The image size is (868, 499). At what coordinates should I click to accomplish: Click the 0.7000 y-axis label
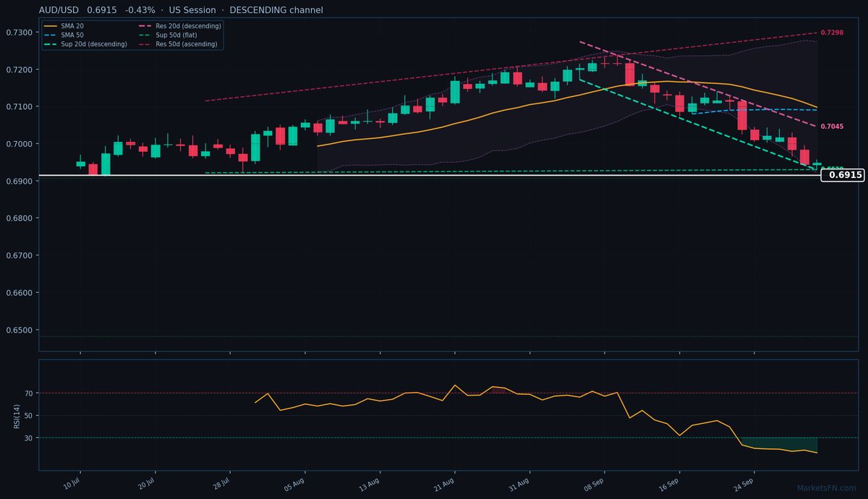pyautogui.click(x=20, y=144)
